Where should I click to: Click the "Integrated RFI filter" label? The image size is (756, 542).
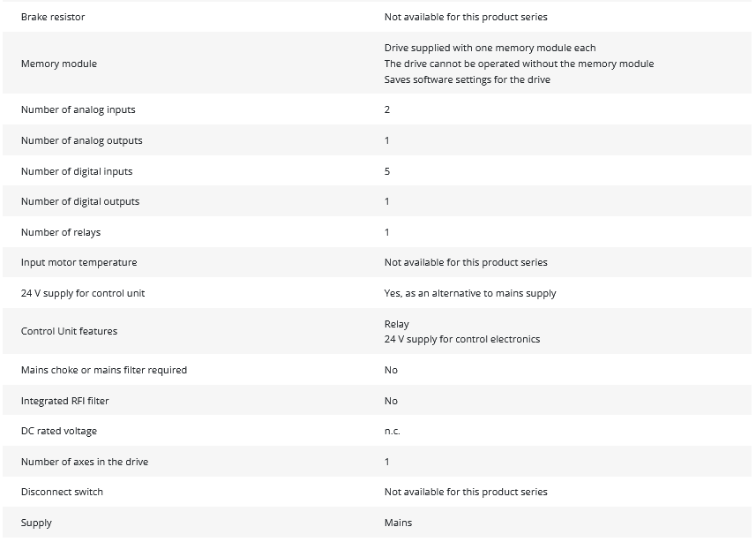click(x=65, y=401)
